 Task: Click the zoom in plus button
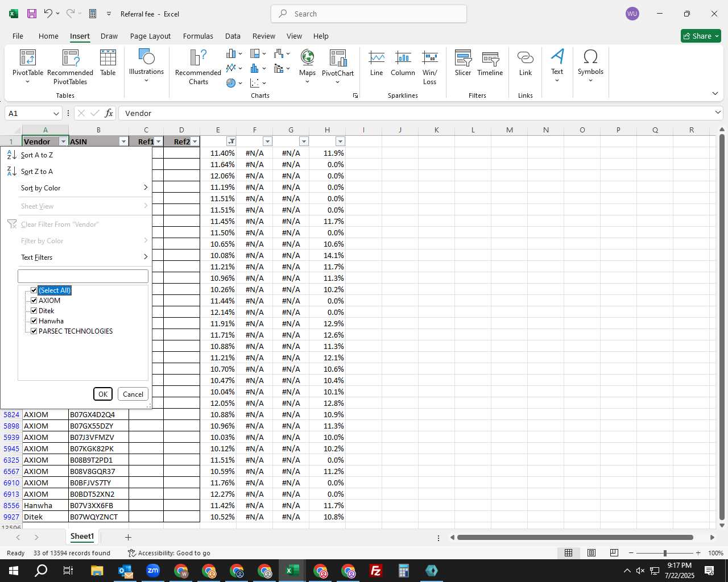click(x=698, y=553)
